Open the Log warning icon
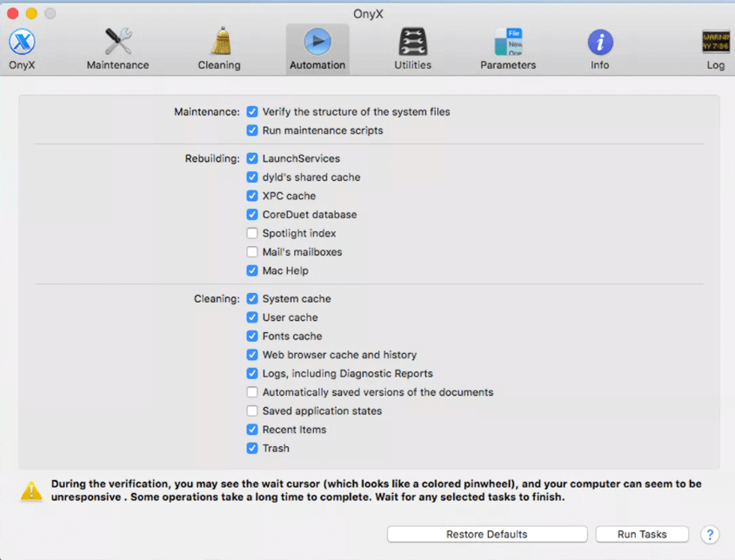The height and width of the screenshot is (560, 735). (x=716, y=41)
